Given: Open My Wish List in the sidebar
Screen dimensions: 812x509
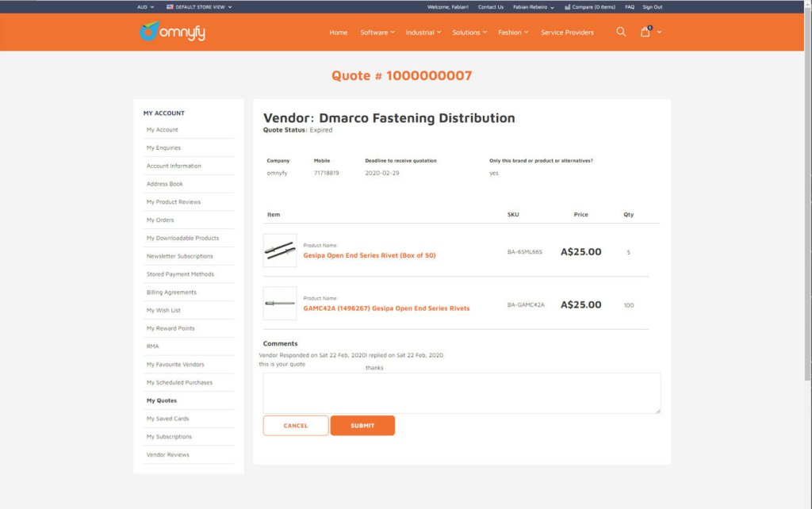Looking at the screenshot, I should [x=163, y=311].
